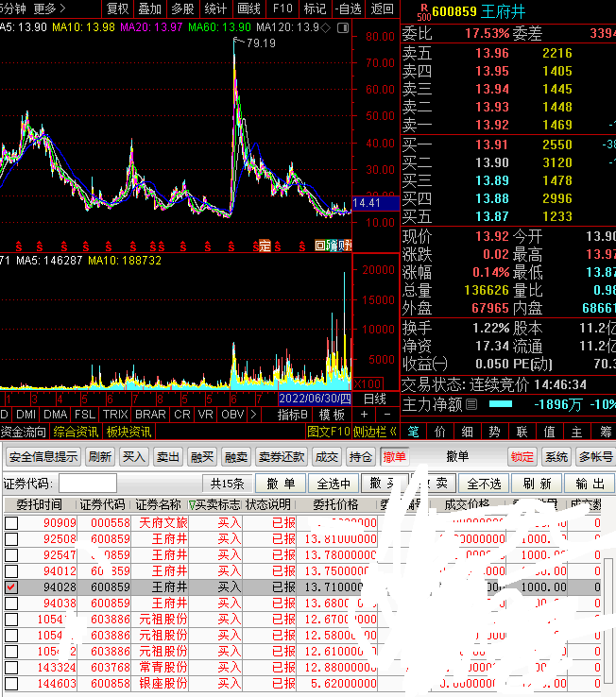
Task: Click the orange 定 marker on the chart
Action: click(x=265, y=246)
